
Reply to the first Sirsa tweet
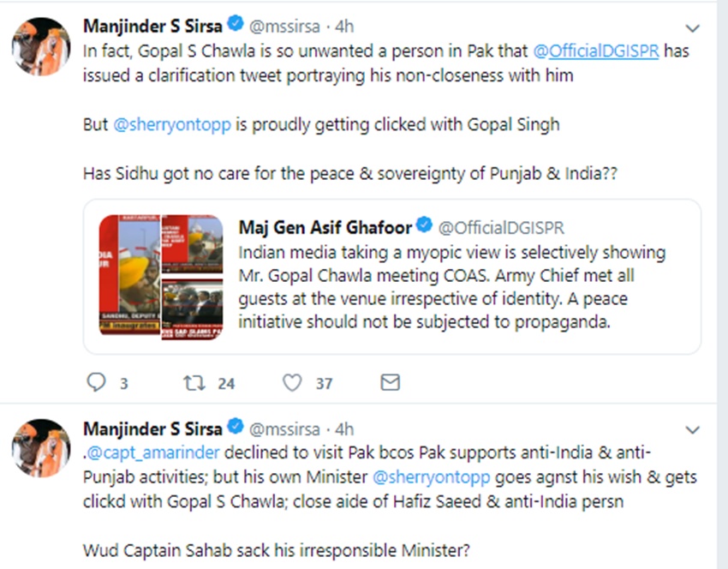point(97,383)
